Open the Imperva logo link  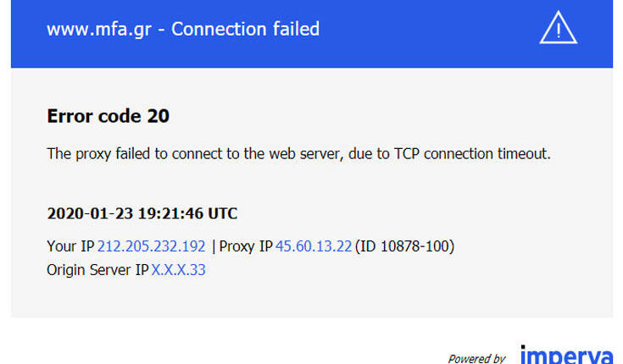[x=566, y=355]
